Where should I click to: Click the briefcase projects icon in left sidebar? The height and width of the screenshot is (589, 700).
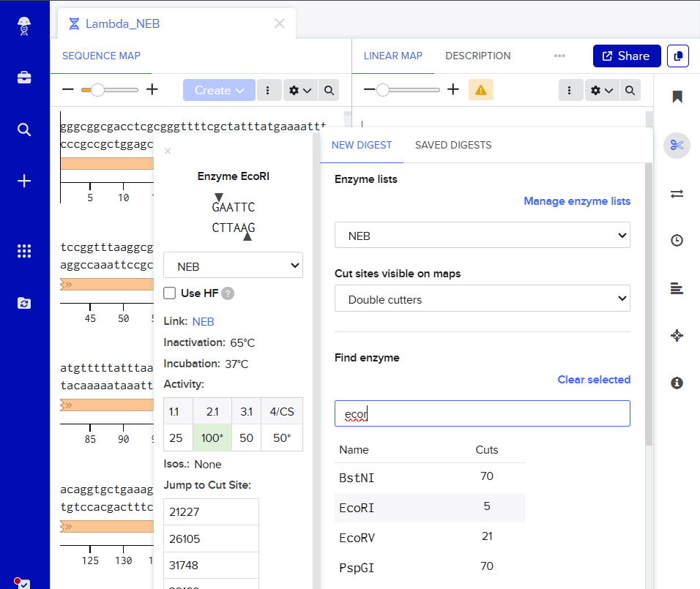point(24,78)
